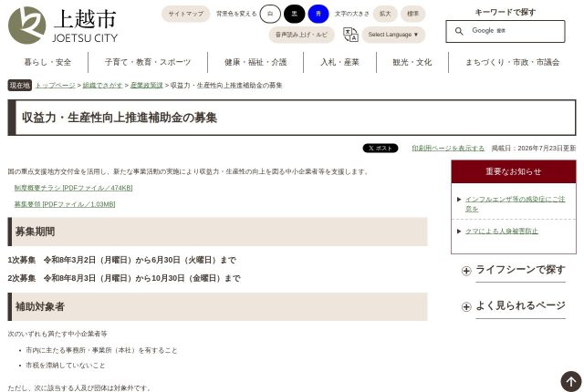This screenshot has width=584, height=392.
Task: Open 観光・文化 menu
Action: point(412,62)
